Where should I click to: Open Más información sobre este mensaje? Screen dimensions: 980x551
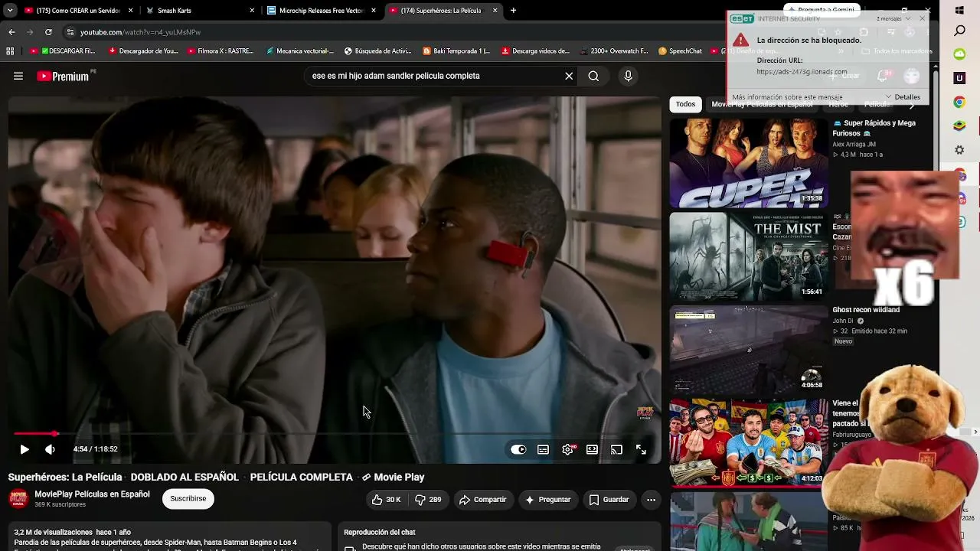pyautogui.click(x=787, y=97)
